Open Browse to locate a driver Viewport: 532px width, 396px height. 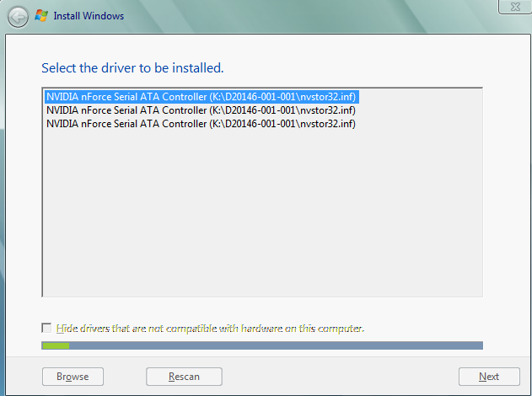(73, 377)
